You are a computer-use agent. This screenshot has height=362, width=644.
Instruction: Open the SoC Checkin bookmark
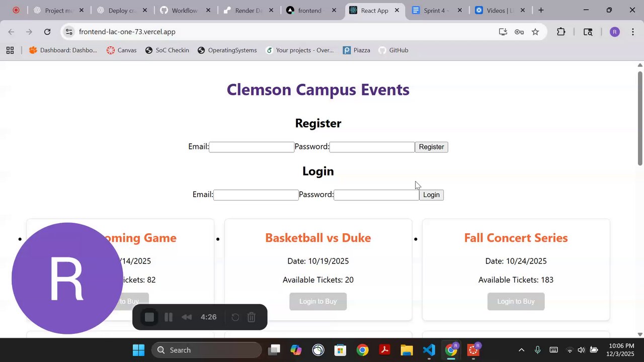click(167, 50)
